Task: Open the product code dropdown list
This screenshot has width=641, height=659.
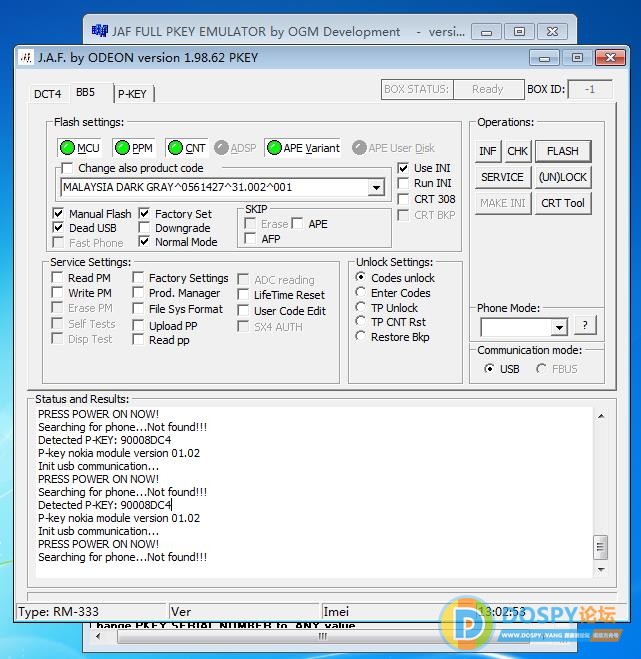Action: (x=376, y=187)
